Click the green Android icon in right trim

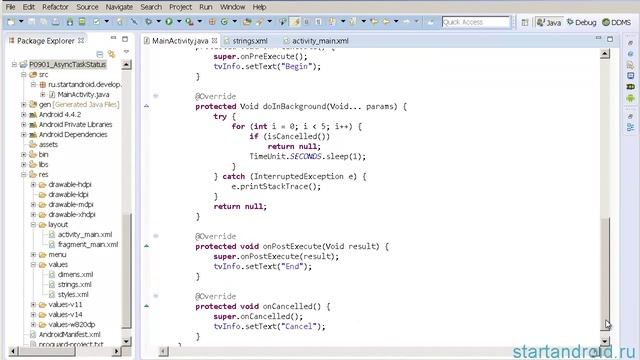(630, 98)
